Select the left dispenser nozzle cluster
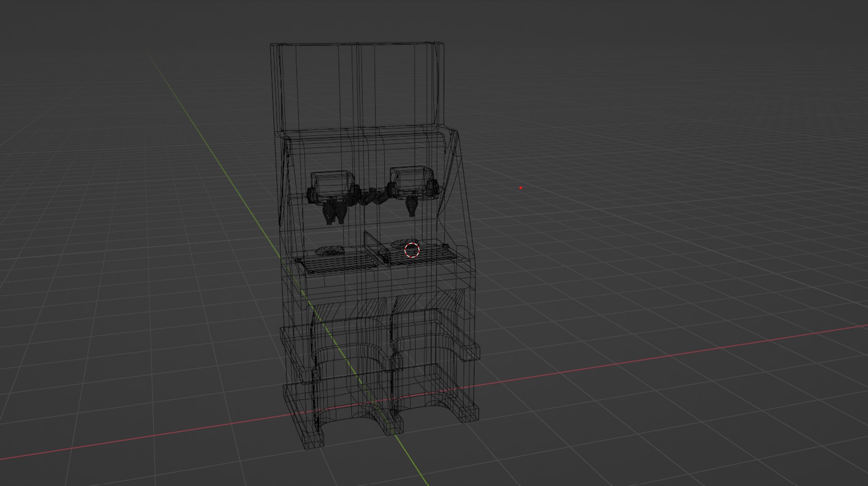Screen dimensions: 868x486 click(335, 211)
